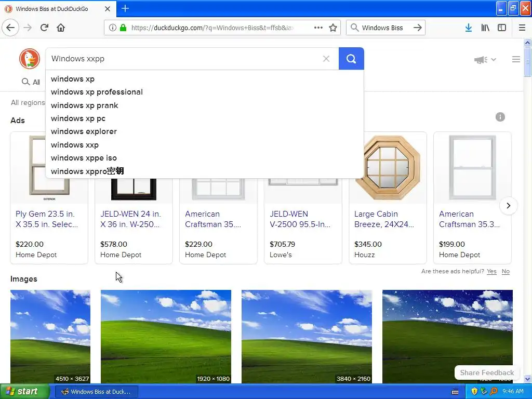Click the browser forward arrow
The width and height of the screenshot is (532, 399).
click(x=28, y=28)
